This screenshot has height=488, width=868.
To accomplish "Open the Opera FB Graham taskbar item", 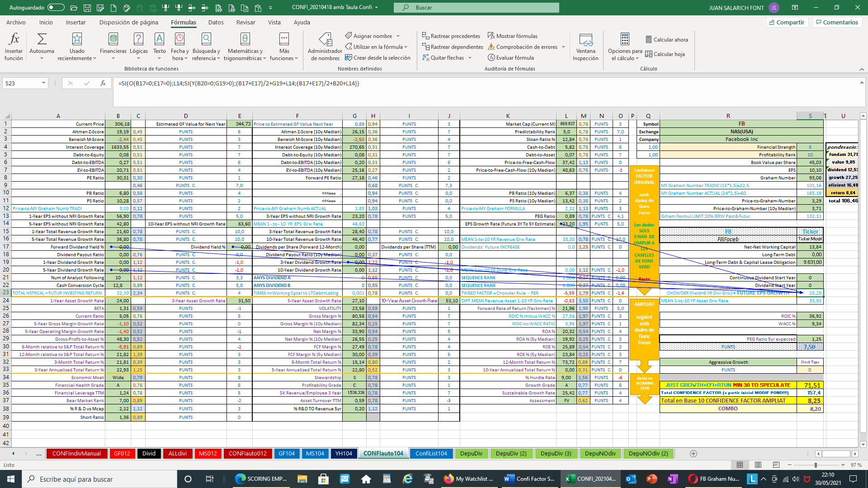I will pos(714,479).
